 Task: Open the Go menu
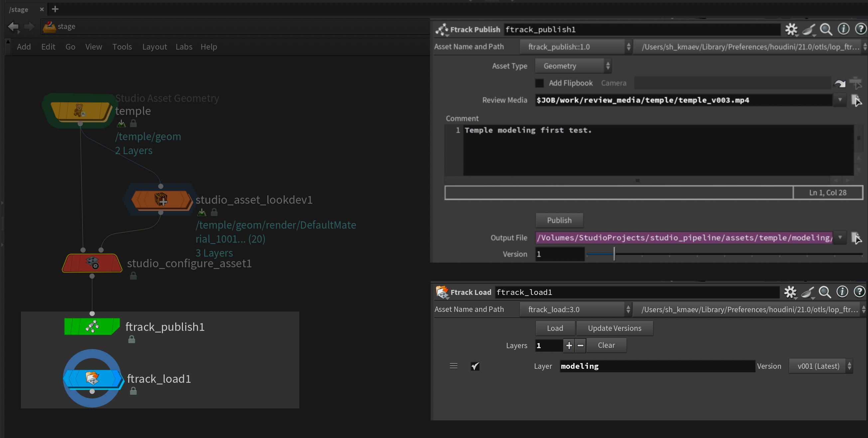[x=71, y=47]
